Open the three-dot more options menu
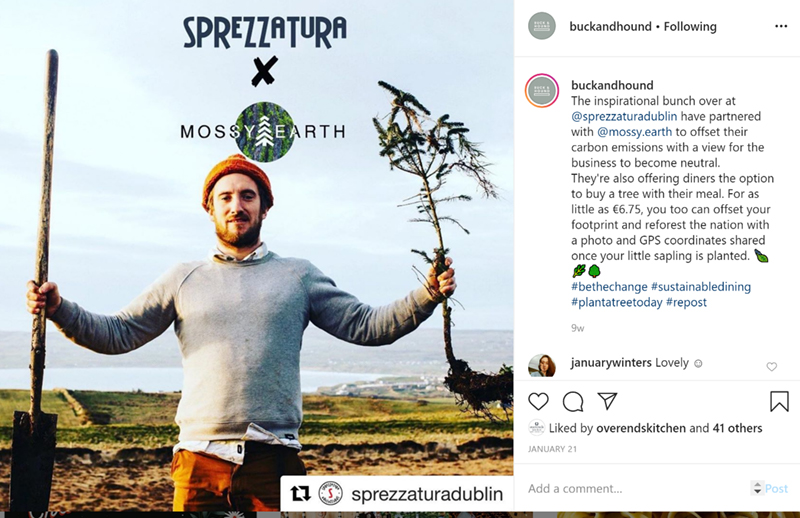The height and width of the screenshot is (518, 800). click(x=781, y=27)
